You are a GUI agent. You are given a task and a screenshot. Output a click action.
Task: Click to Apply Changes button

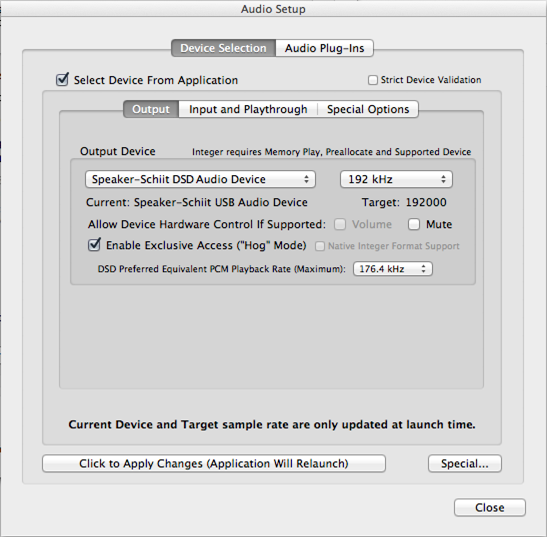click(214, 463)
